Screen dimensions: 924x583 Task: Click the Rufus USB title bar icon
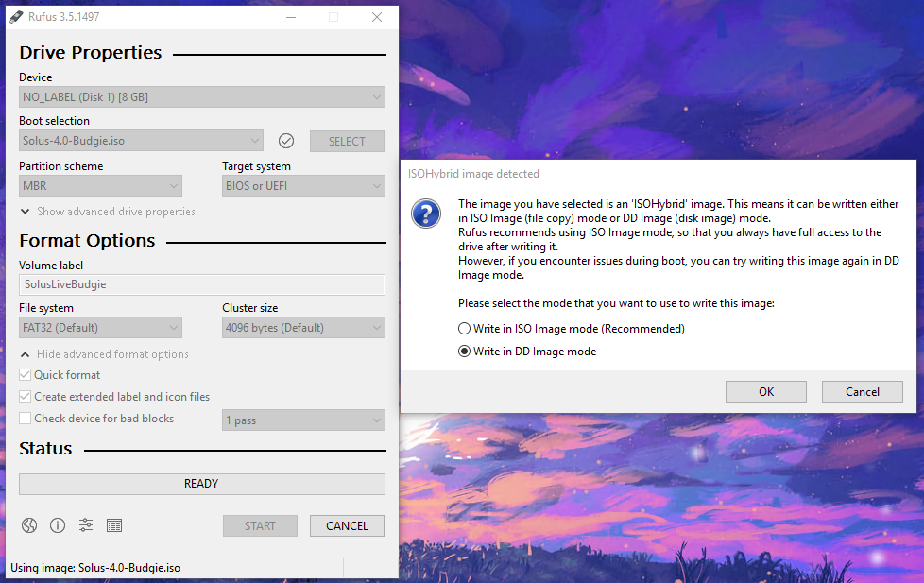[16, 16]
